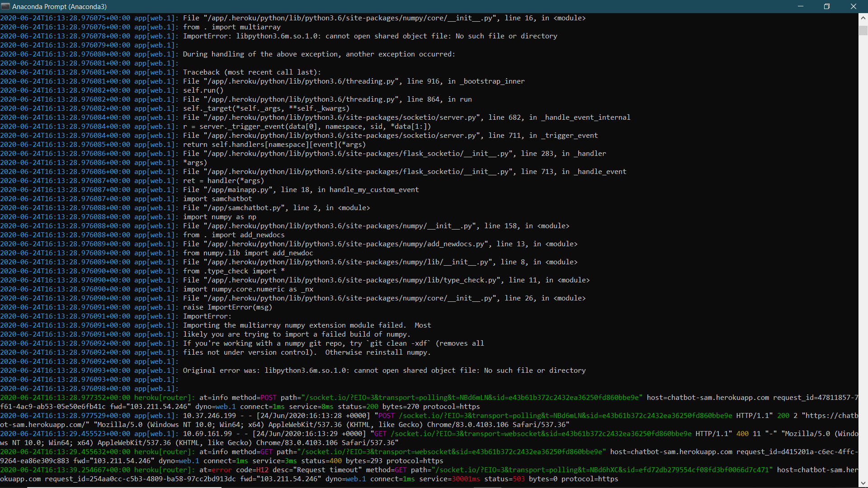Close the Anaconda Prompt window

(x=853, y=6)
